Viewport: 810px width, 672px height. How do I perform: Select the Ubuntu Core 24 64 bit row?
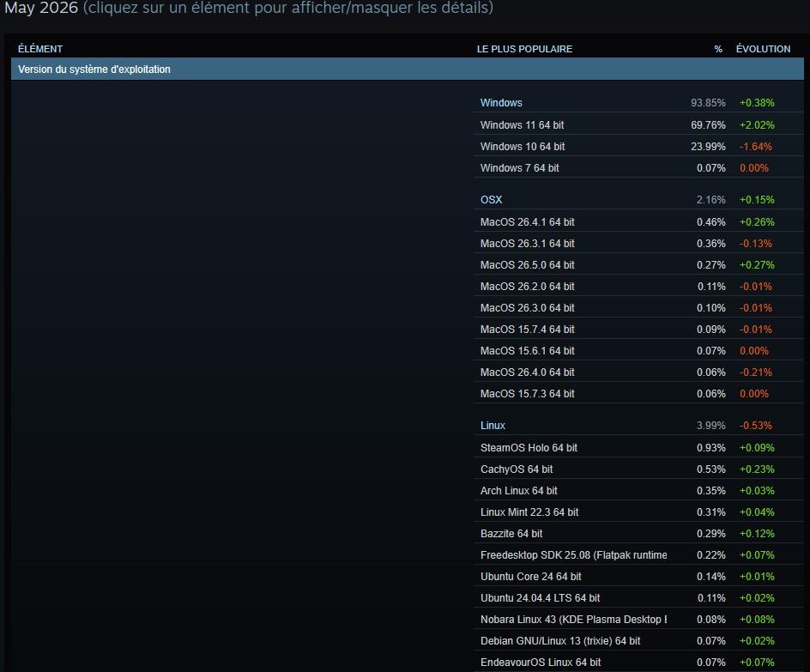click(x=638, y=577)
